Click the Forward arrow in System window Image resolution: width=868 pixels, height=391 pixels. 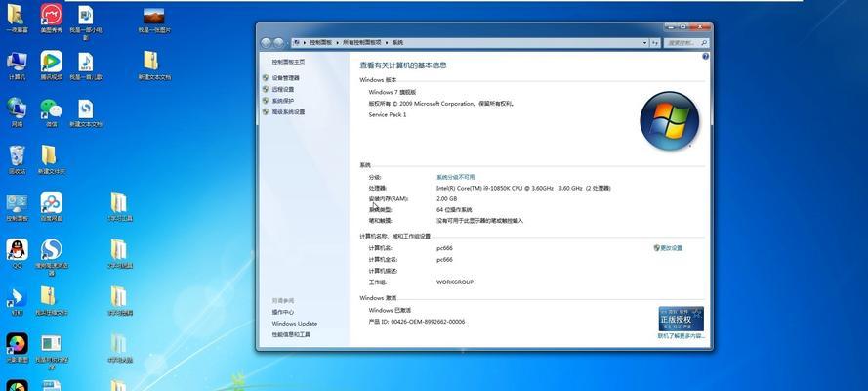pos(278,43)
